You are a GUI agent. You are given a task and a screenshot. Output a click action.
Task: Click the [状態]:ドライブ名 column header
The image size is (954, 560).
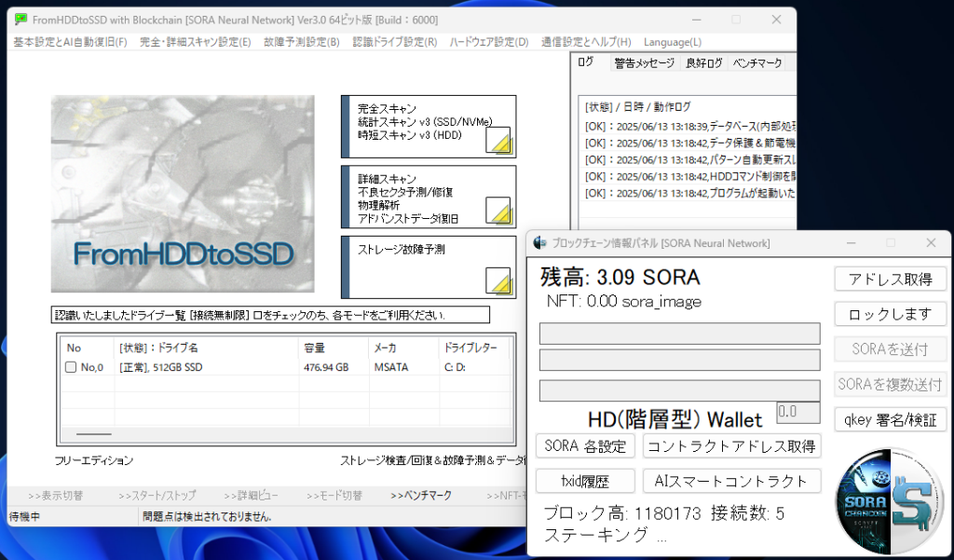[206, 348]
